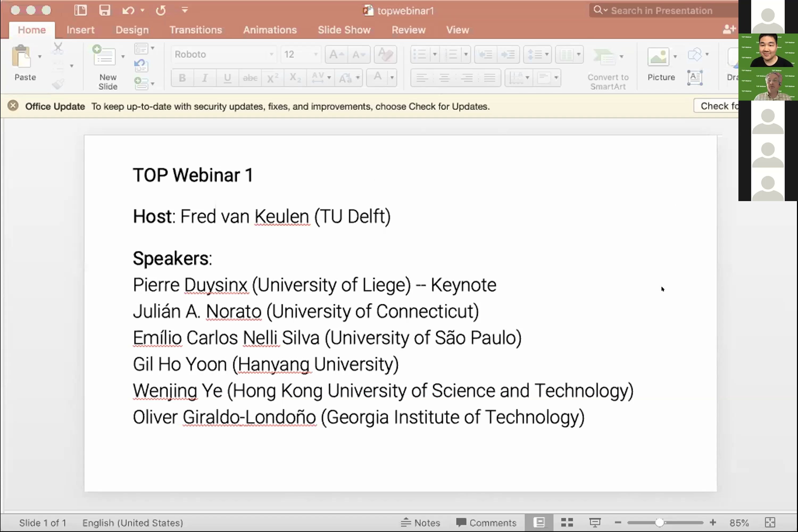
Task: Click the Save floppy disk icon
Action: (x=105, y=10)
